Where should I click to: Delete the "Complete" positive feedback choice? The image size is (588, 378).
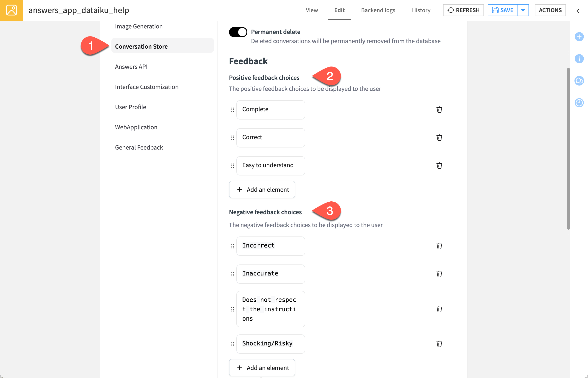pyautogui.click(x=439, y=110)
